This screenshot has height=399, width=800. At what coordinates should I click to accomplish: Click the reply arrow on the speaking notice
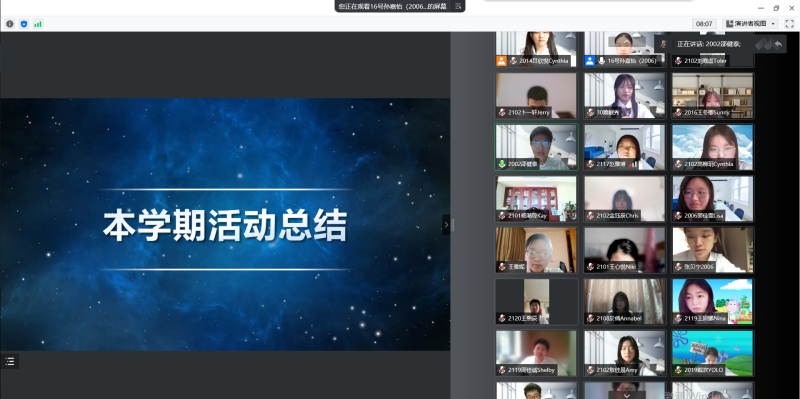778,44
